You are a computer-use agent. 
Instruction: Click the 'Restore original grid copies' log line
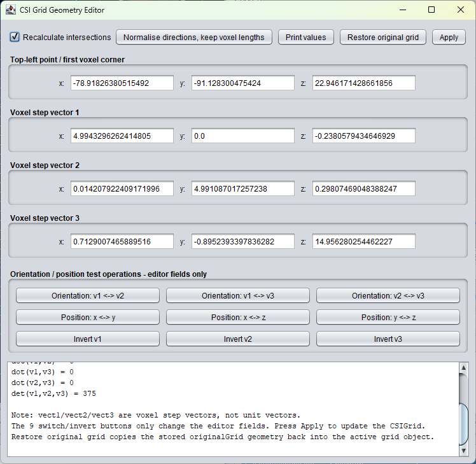coord(223,437)
